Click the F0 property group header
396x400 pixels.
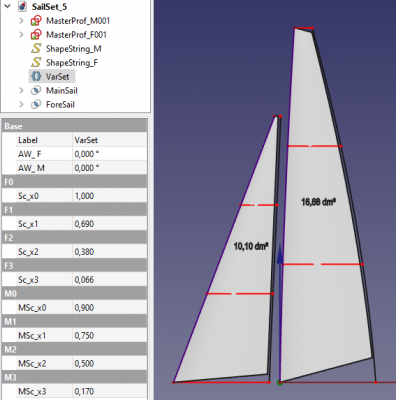tap(75, 182)
